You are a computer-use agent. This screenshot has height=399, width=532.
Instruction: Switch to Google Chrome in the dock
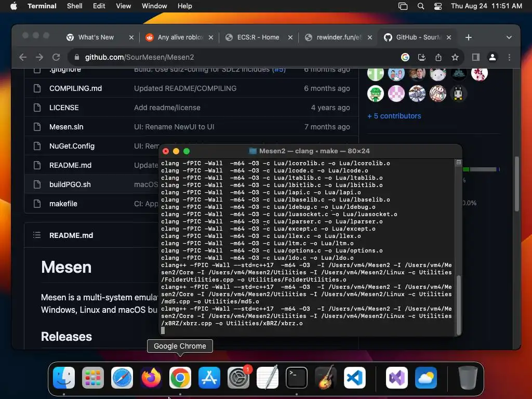(180, 378)
